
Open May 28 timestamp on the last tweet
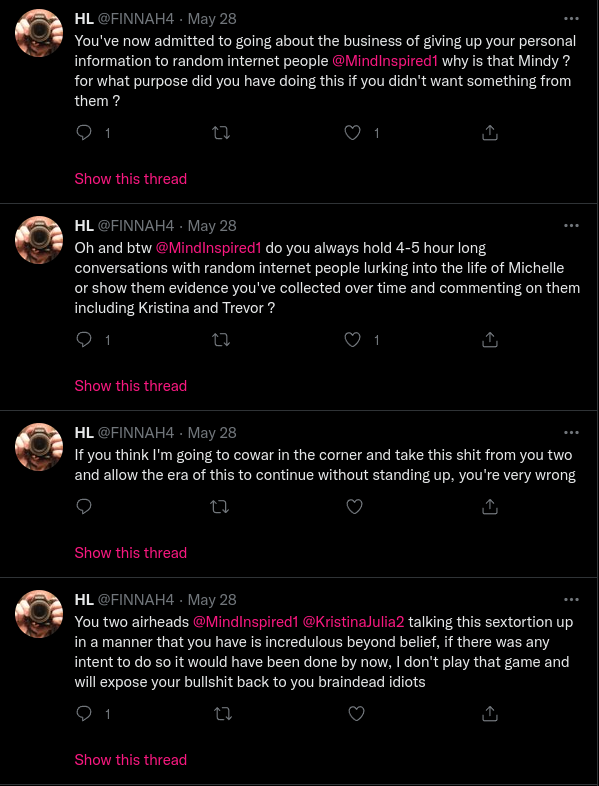(212, 600)
